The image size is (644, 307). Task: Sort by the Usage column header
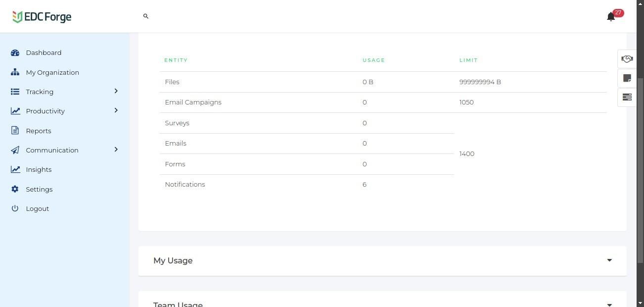pos(373,60)
